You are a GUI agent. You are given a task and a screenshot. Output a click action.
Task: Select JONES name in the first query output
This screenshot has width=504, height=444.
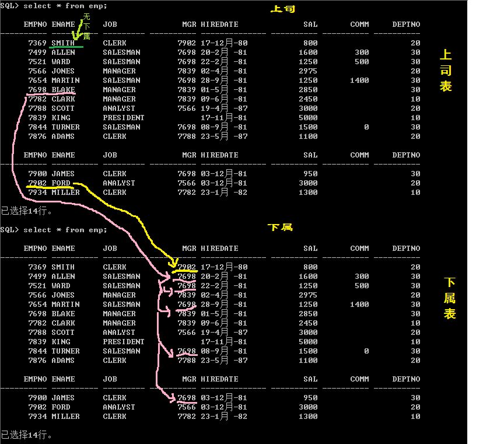click(63, 71)
